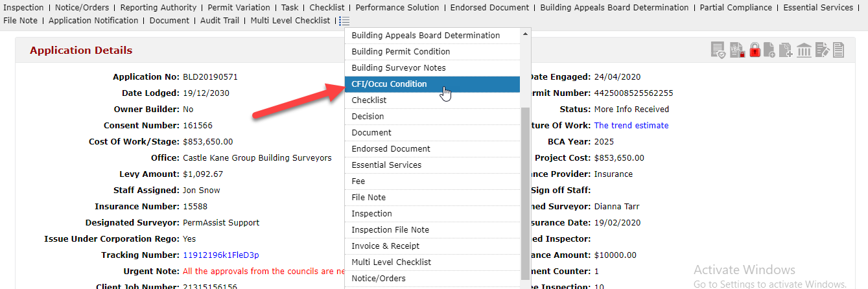Choose Building Surveyor Notes in the list
Screen dimensions: 868x289
coord(432,67)
